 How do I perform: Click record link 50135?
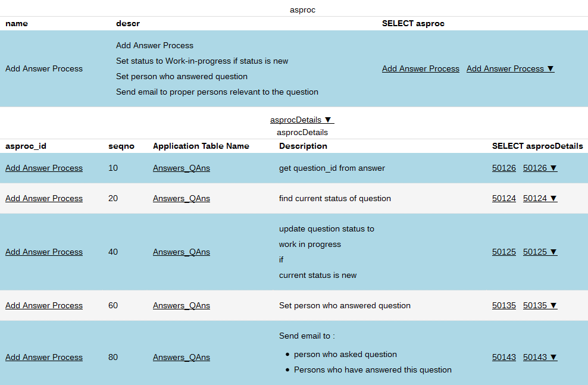pyautogui.click(x=503, y=305)
